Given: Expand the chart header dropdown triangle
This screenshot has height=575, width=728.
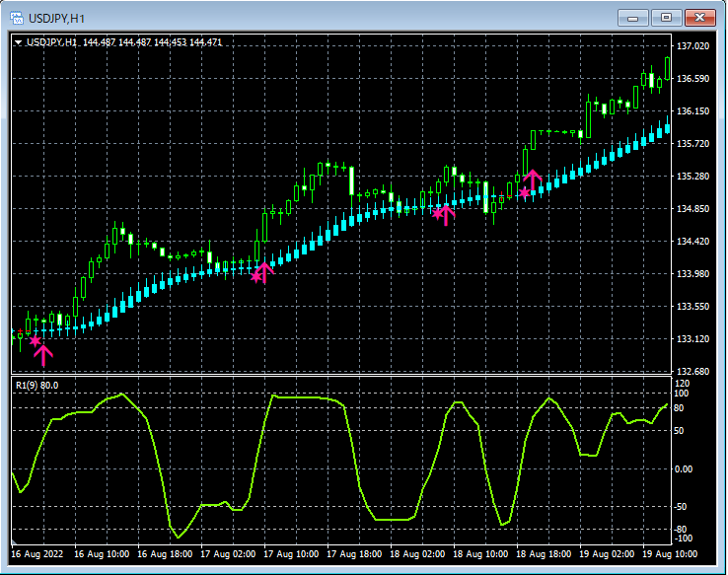Looking at the screenshot, I should pyautogui.click(x=18, y=42).
